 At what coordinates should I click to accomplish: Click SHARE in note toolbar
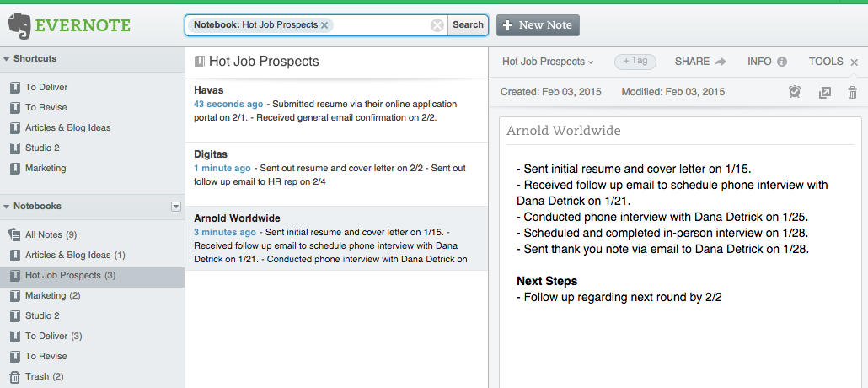(x=692, y=62)
